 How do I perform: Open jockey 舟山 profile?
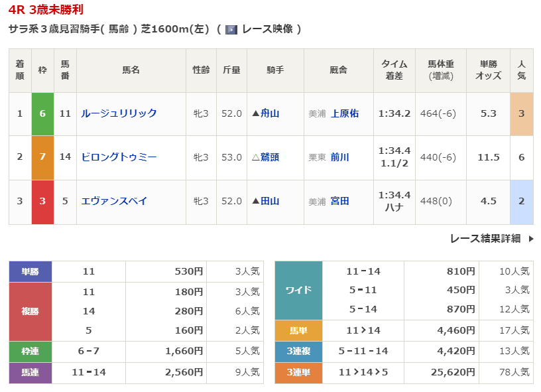pyautogui.click(x=270, y=113)
